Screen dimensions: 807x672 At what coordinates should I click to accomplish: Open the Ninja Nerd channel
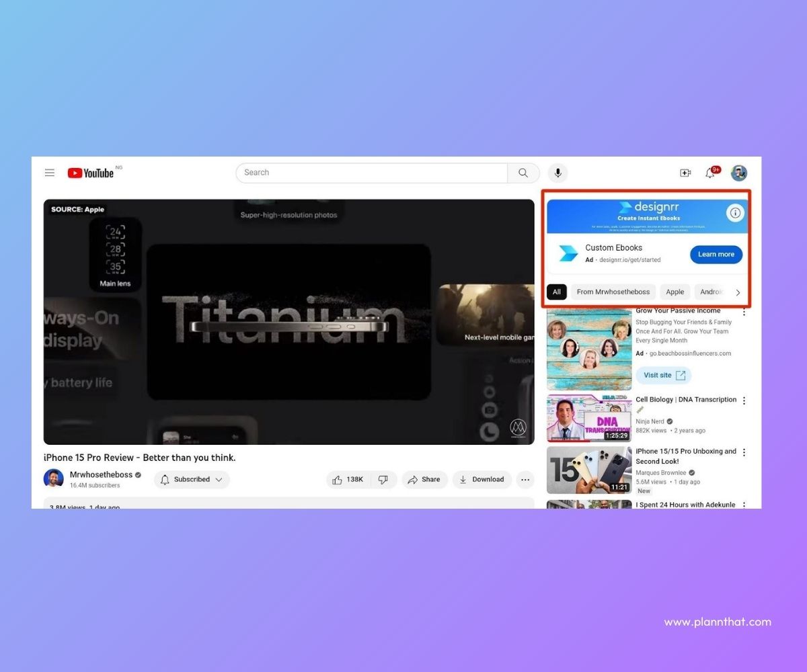click(650, 421)
